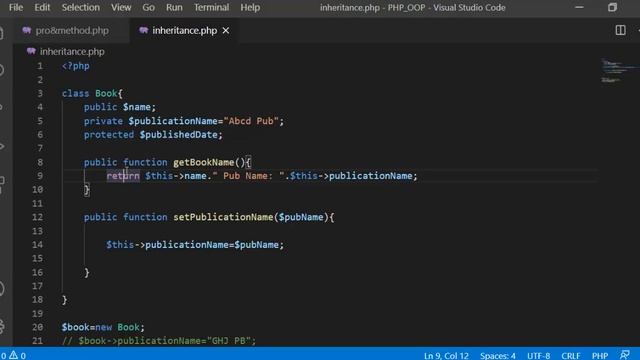Restore down the VS Code window
The height and width of the screenshot is (360, 640).
[612, 7]
